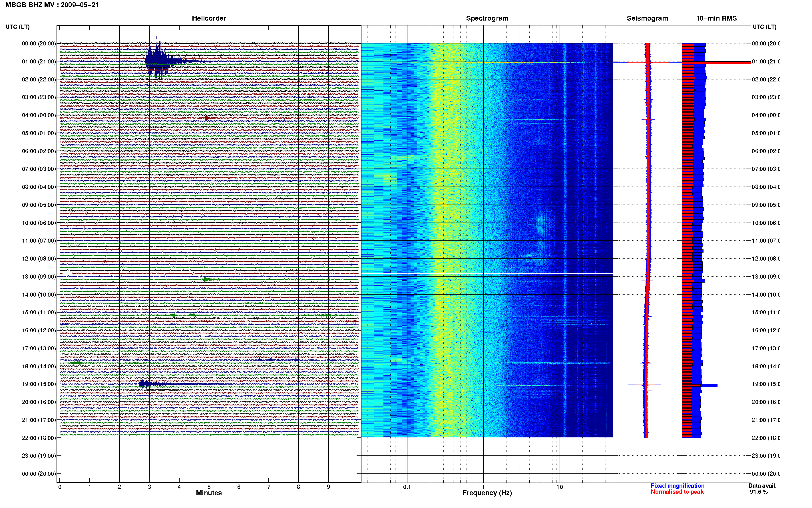Click the '10' frequency tick label

click(x=560, y=487)
